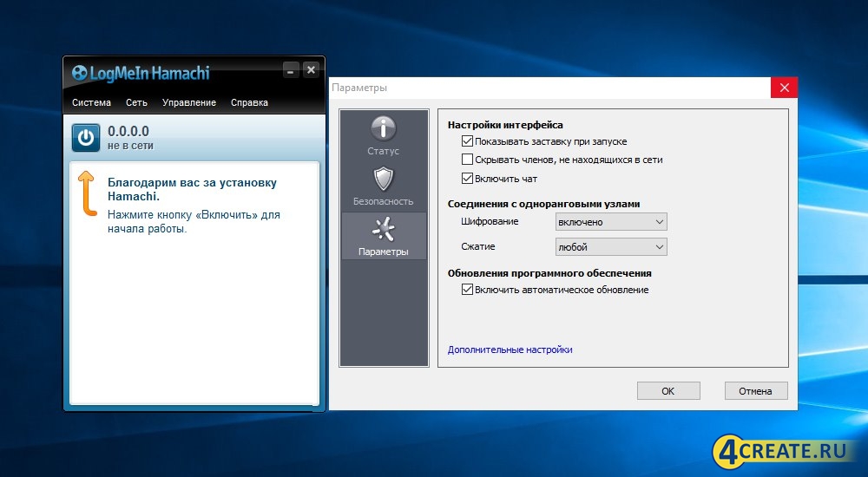Screen dimensions: 868x477
Task: Click the 0.0.0.0 IP address text
Action: pos(128,131)
